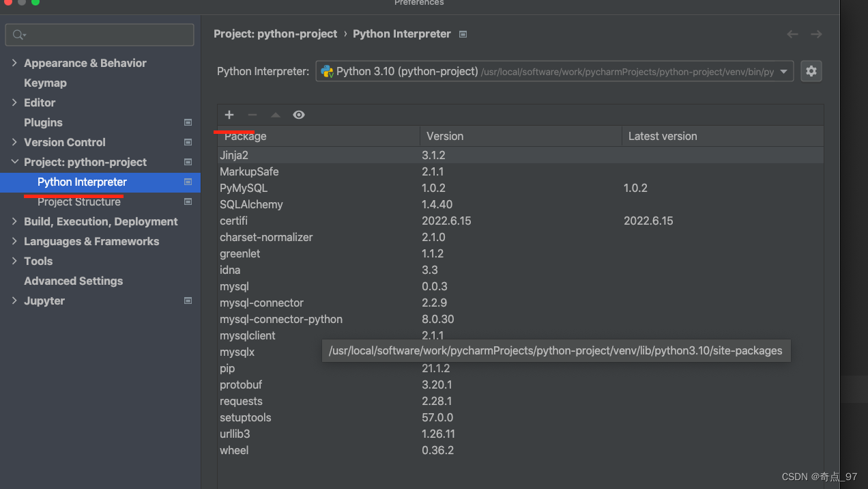Screen dimensions: 868x489
Task: Select the idna package row
Action: coord(521,270)
